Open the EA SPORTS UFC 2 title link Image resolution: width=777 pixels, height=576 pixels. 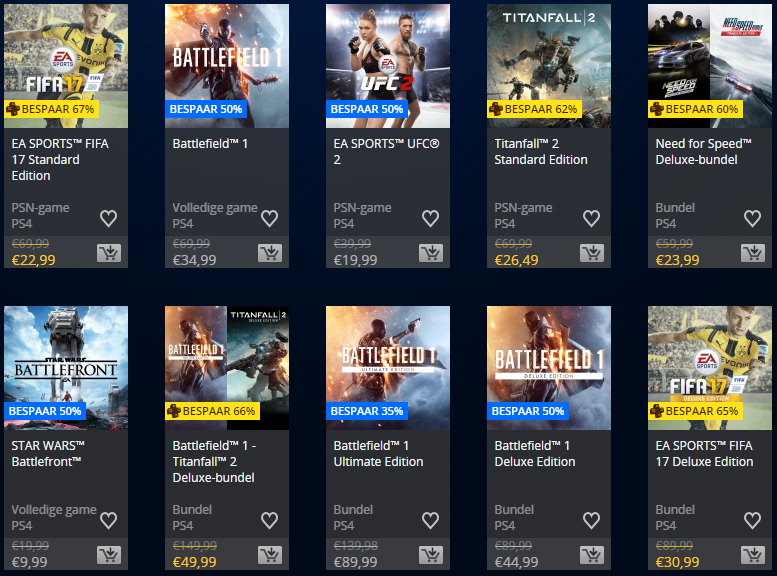pos(387,152)
